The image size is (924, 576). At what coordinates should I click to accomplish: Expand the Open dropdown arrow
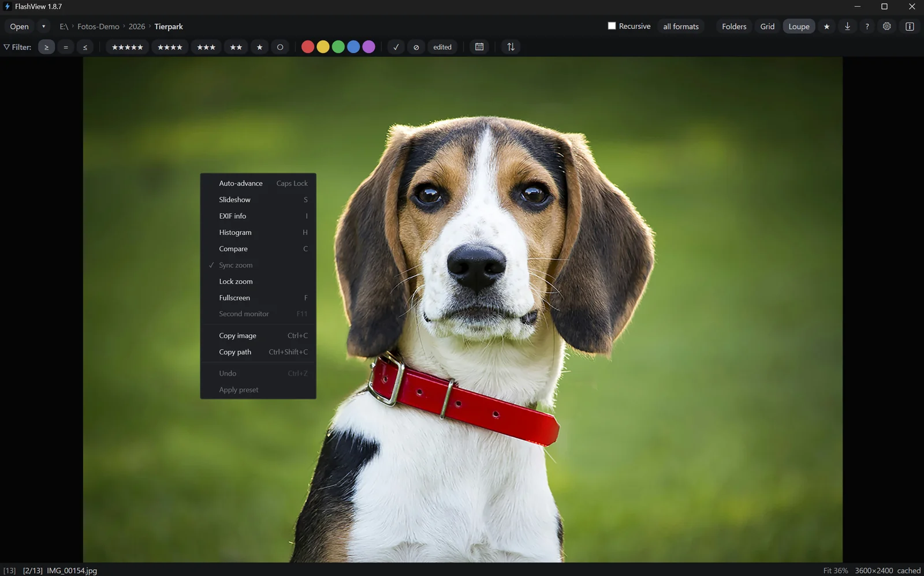pyautogui.click(x=43, y=27)
